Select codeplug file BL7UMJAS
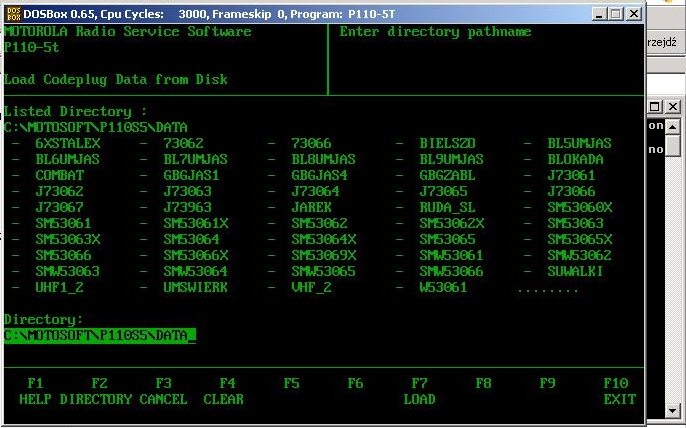This screenshot has height=428, width=686. (x=196, y=159)
